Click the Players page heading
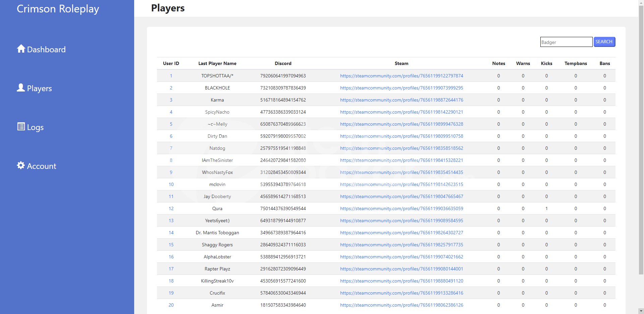 pyautogui.click(x=168, y=8)
